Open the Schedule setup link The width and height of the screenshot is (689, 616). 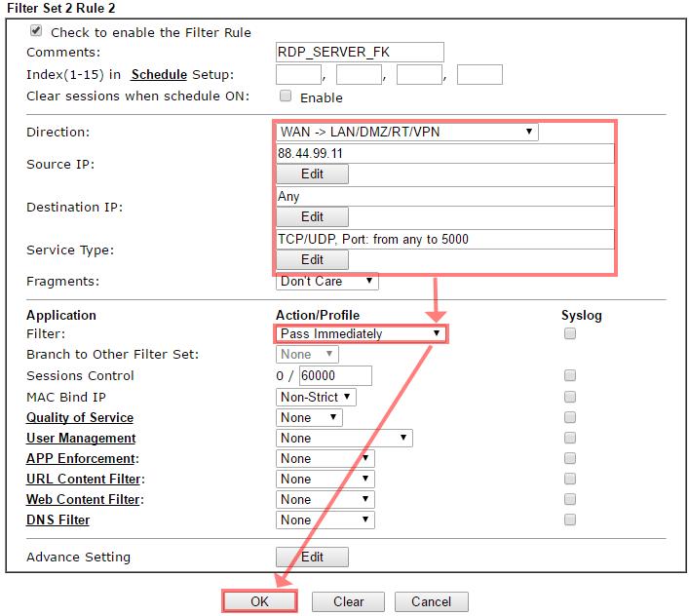point(159,75)
